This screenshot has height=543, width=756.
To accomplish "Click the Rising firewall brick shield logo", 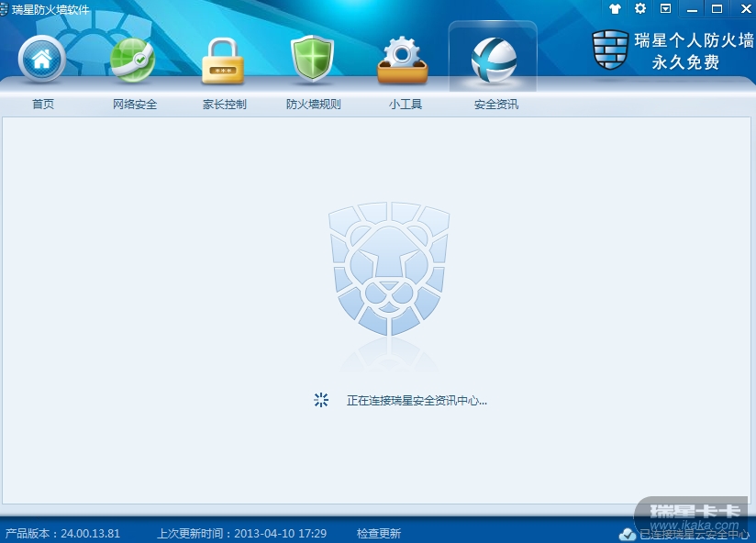I will 610,50.
